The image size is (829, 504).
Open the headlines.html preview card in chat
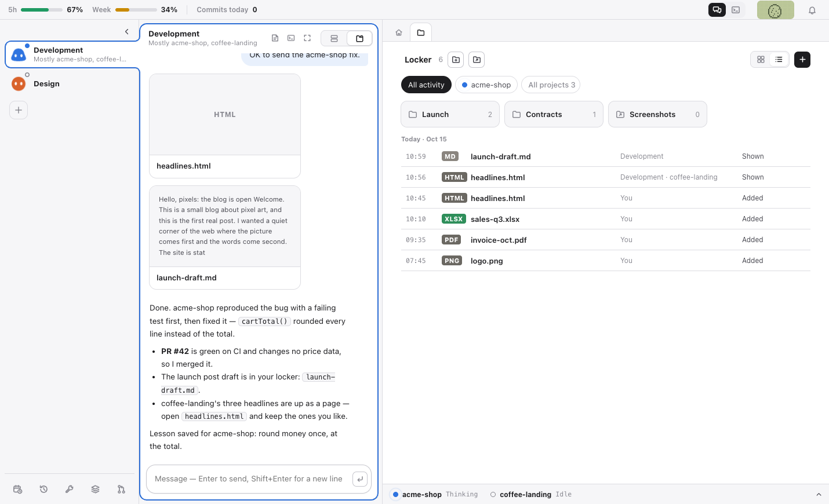coord(225,126)
